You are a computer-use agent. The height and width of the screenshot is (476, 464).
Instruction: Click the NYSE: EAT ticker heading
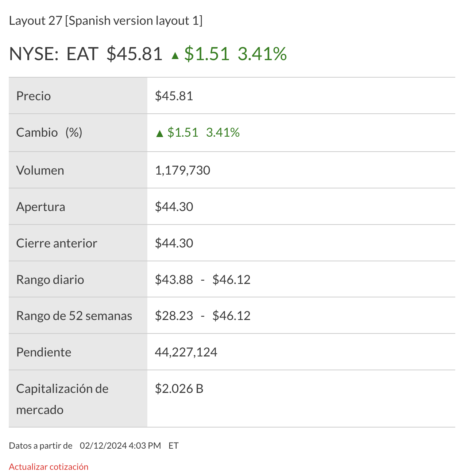[x=54, y=54]
